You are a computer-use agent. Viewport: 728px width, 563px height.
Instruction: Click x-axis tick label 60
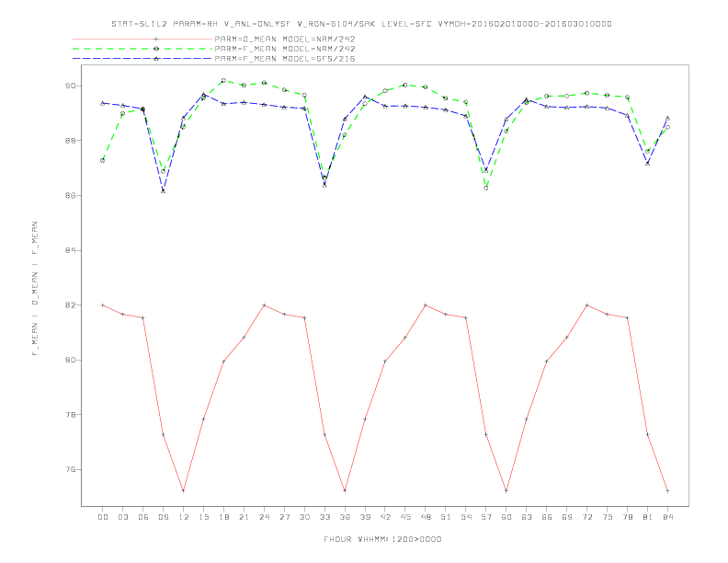506,517
